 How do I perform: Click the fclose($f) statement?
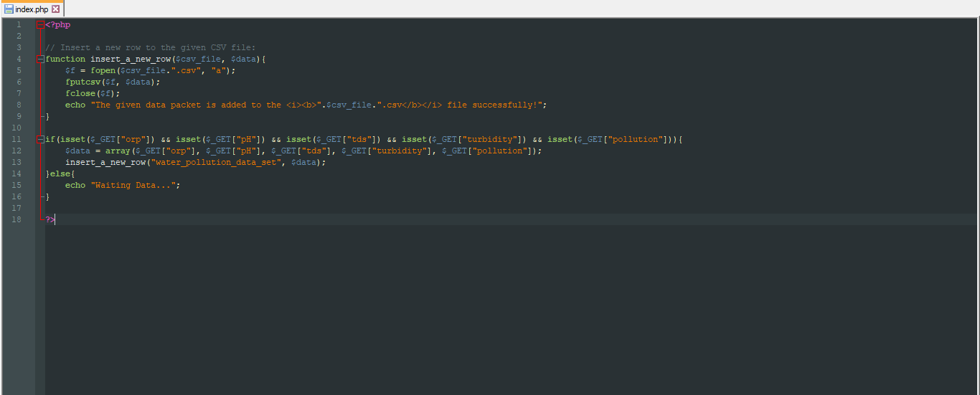[92, 93]
